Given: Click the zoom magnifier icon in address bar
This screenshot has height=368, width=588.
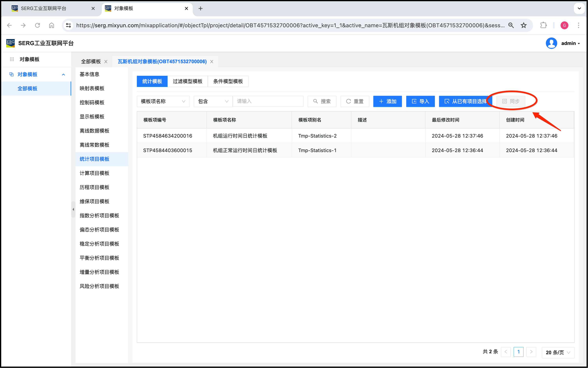Looking at the screenshot, I should 511,25.
